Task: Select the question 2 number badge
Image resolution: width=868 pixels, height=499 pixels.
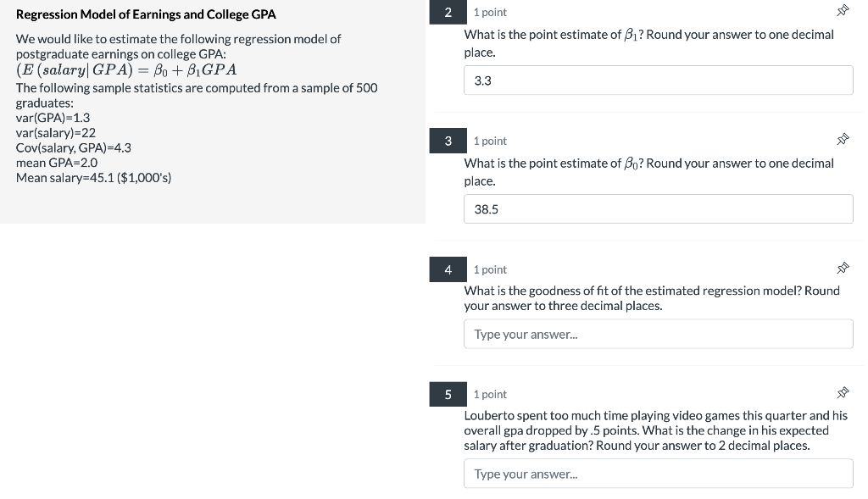Action: pyautogui.click(x=448, y=12)
